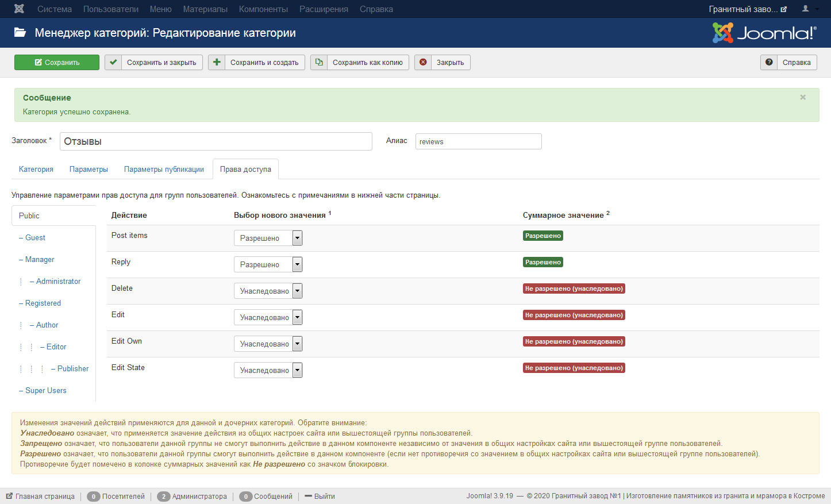
Task: Click the Сохранить и создать button
Action: pyautogui.click(x=256, y=63)
